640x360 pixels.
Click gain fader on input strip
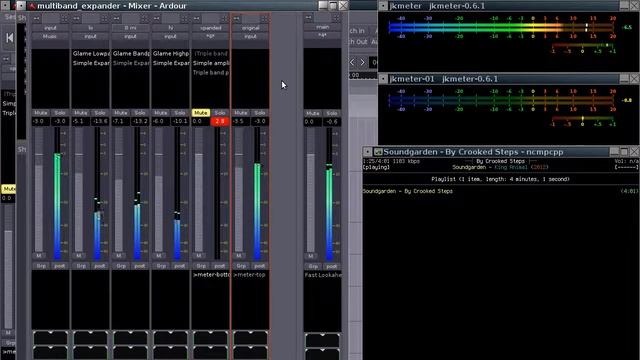pyautogui.click(x=39, y=190)
